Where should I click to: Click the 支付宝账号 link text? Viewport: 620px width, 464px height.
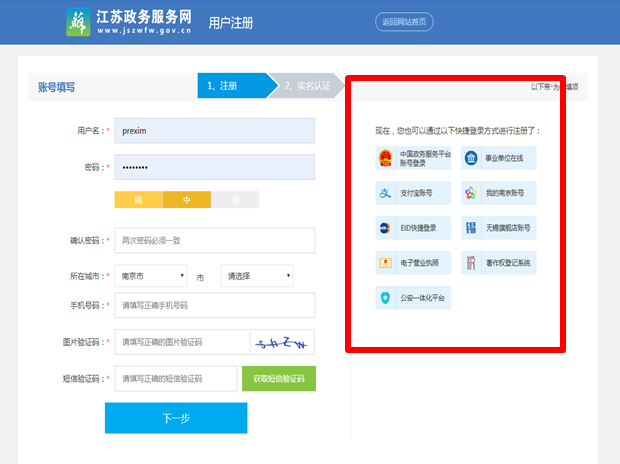click(x=416, y=193)
